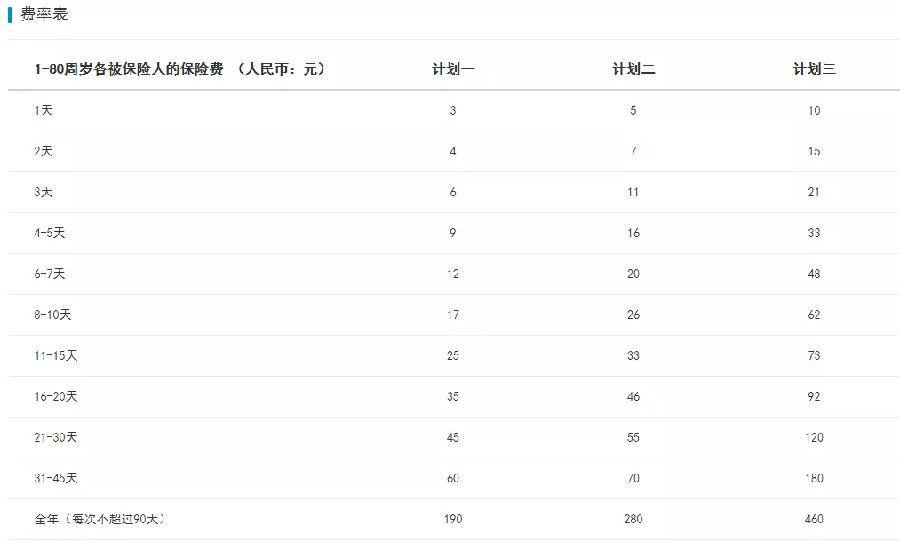
Task: Click the 21-30天 row label
Action: 55,437
